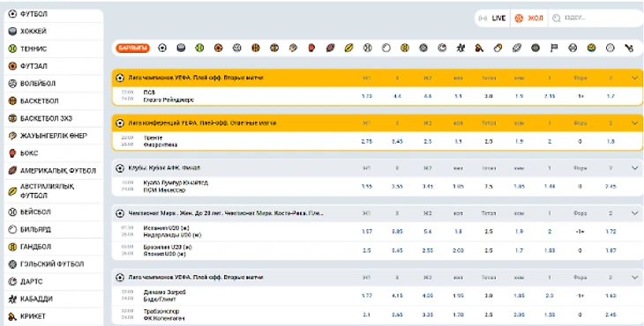Screen dimensions: 644x326
Task: Select the hockey puck icon in filter bar
Action: (181, 48)
